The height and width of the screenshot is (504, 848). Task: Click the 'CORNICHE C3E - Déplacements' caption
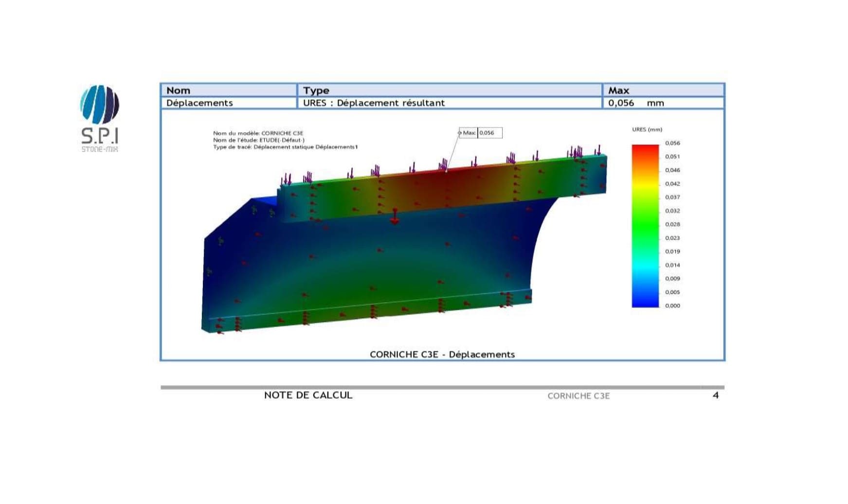(442, 354)
